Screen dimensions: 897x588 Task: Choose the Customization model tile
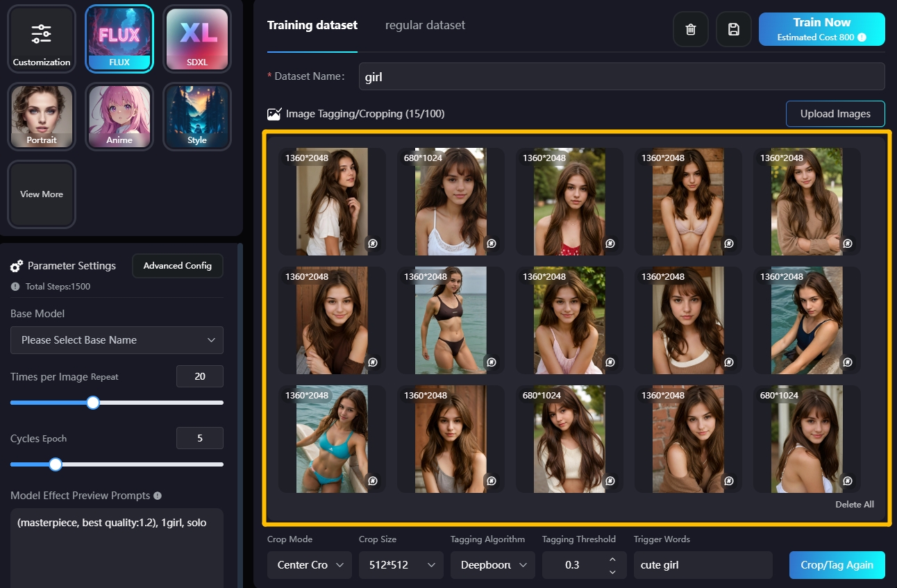(42, 39)
